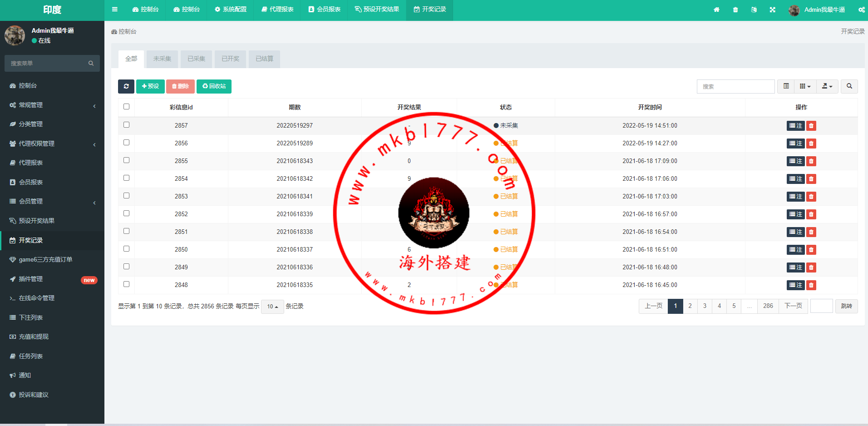Open 会员报表 top navigation tab
868x426 pixels.
coord(325,10)
